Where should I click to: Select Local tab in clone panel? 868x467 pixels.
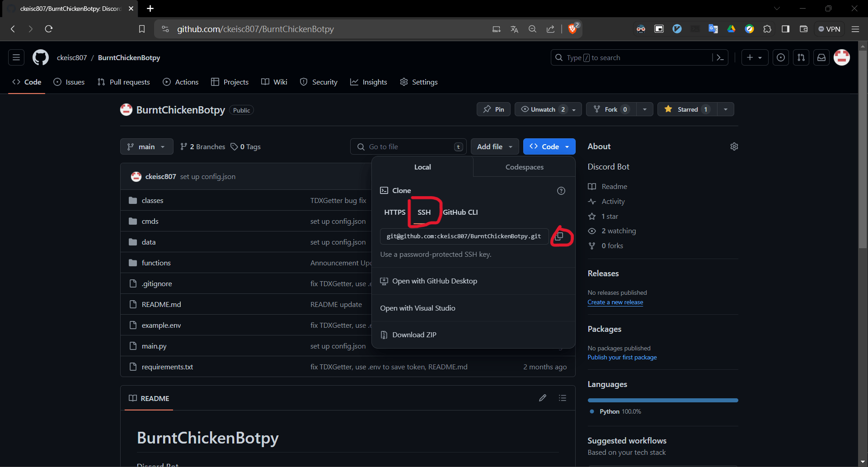click(x=422, y=167)
